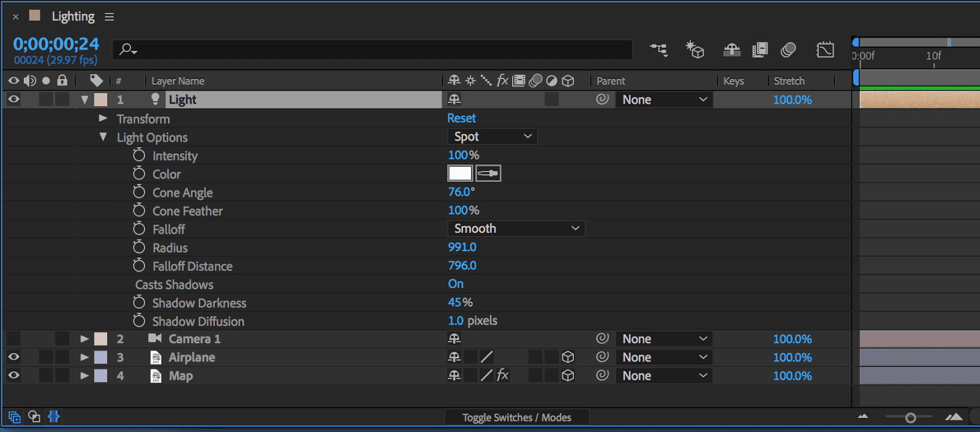This screenshot has width=980, height=432.
Task: Open the Spot light type dropdown
Action: [x=492, y=137]
